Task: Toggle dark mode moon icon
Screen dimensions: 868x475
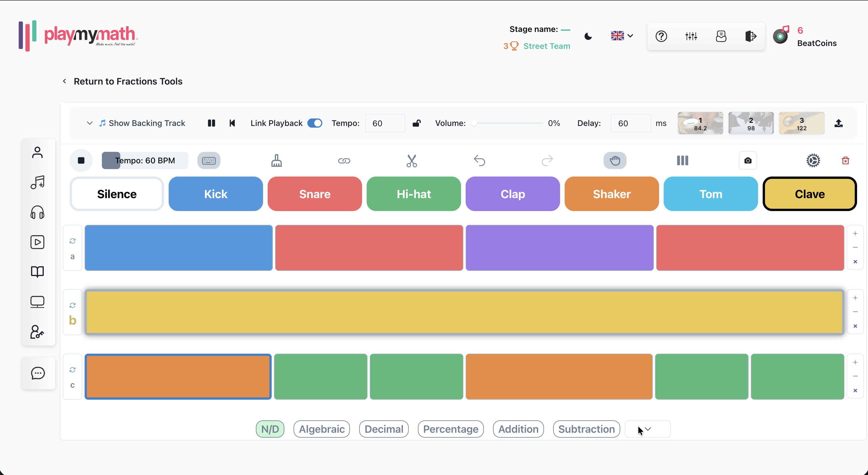Action: click(x=588, y=36)
